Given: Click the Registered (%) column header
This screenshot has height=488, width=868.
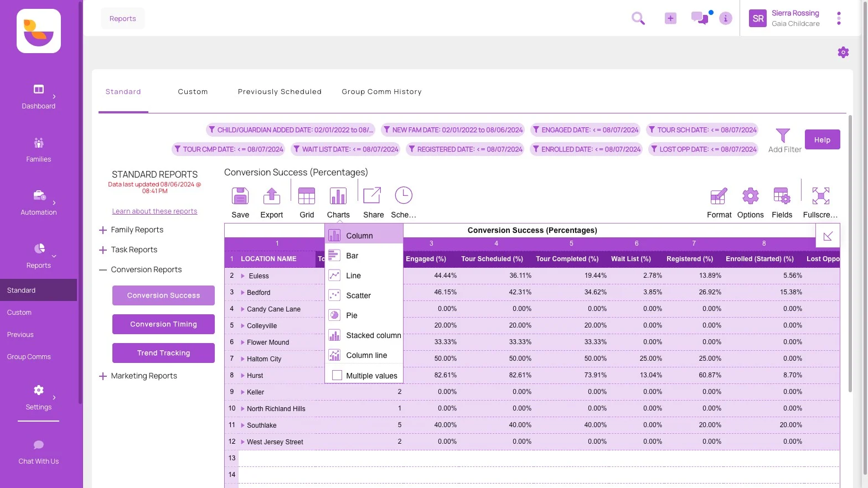Looking at the screenshot, I should coord(689,259).
